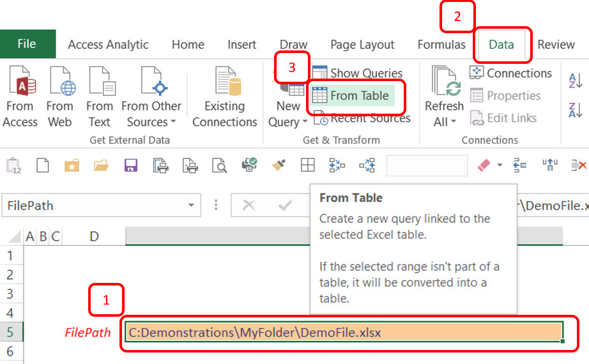Click the insert cells icon
This screenshot has width=589, height=364.
(337, 165)
